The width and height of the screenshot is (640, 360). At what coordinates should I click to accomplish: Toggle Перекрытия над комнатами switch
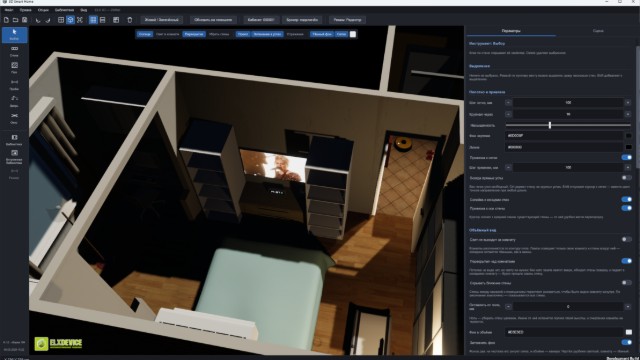[x=627, y=261]
